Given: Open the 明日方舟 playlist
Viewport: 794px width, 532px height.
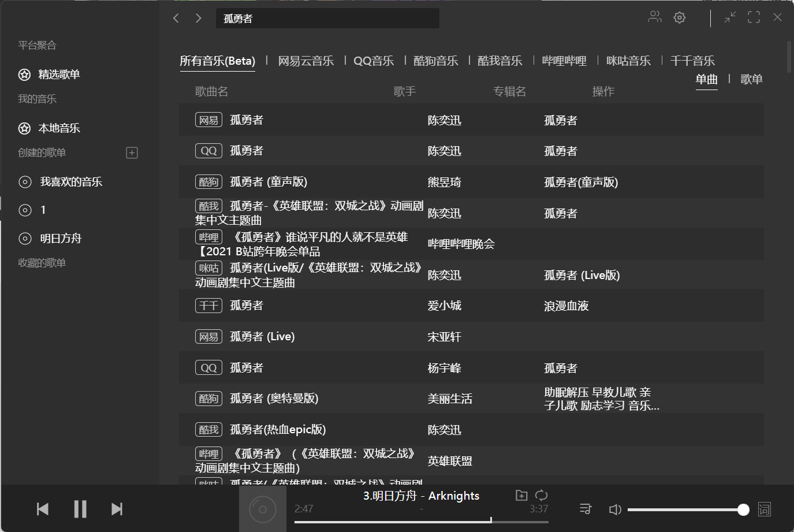Looking at the screenshot, I should pyautogui.click(x=61, y=238).
